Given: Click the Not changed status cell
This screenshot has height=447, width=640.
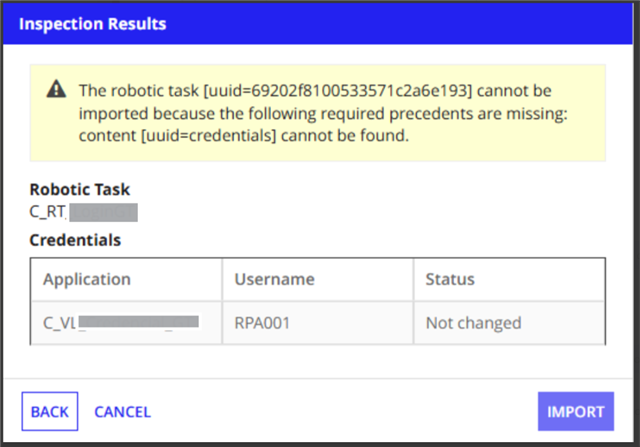Looking at the screenshot, I should pos(473,322).
